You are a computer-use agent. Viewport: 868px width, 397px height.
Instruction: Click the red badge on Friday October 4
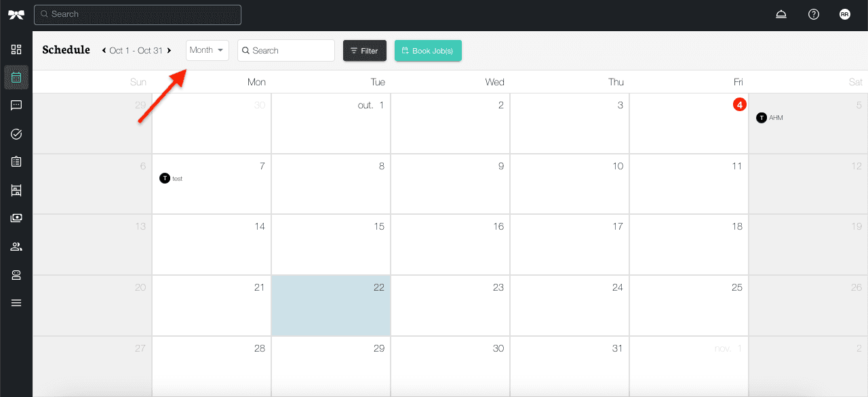click(739, 104)
